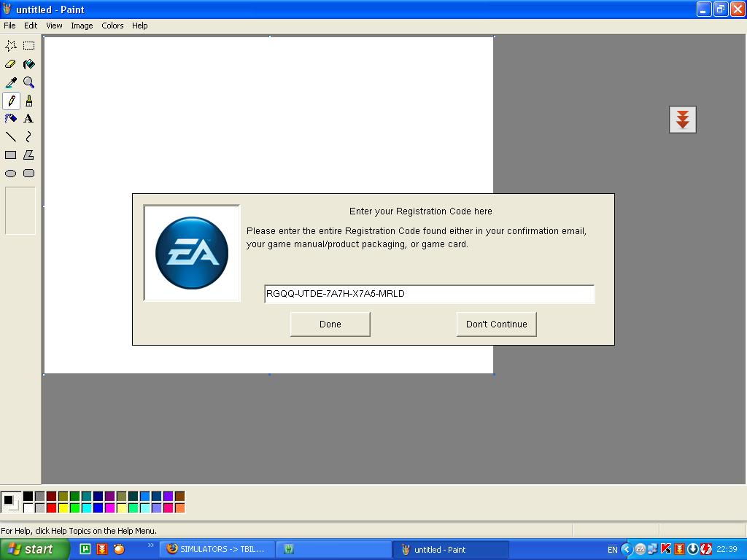747x560 pixels.
Task: Click the red Flash-style tray icon
Action: click(706, 550)
